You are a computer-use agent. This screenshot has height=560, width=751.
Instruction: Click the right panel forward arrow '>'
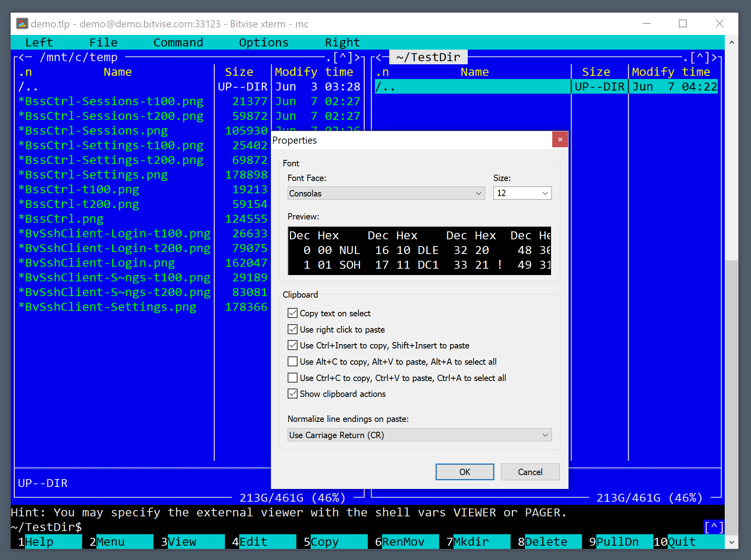coord(715,58)
